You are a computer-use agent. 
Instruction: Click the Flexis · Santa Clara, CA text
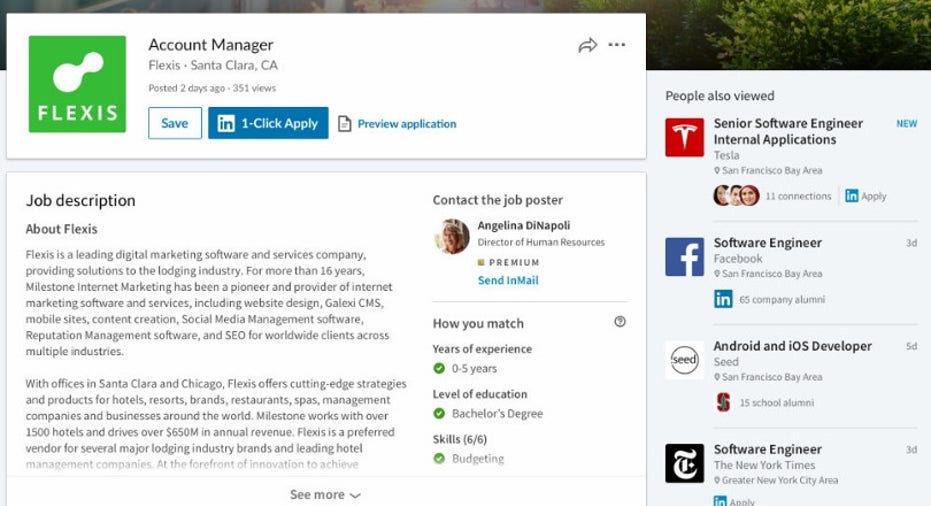click(x=213, y=65)
